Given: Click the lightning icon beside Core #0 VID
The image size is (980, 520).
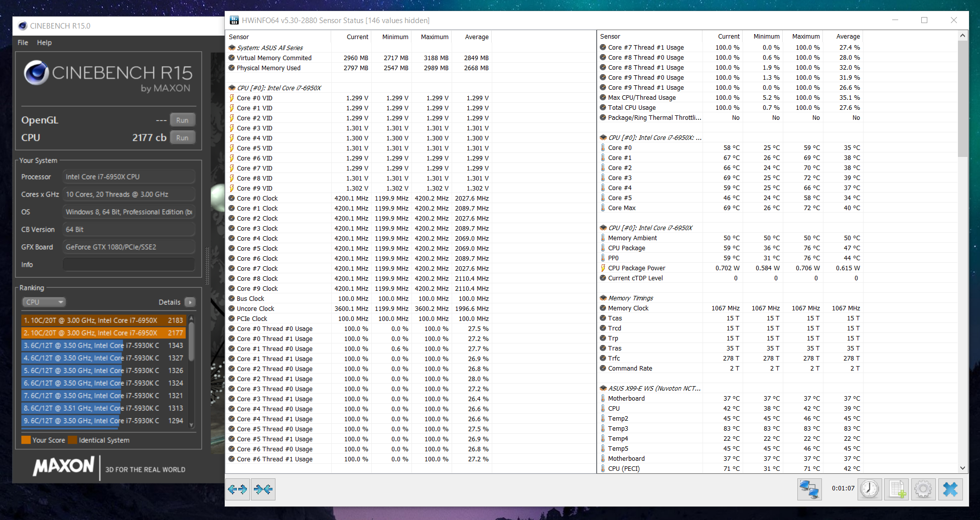Looking at the screenshot, I should click(x=232, y=98).
